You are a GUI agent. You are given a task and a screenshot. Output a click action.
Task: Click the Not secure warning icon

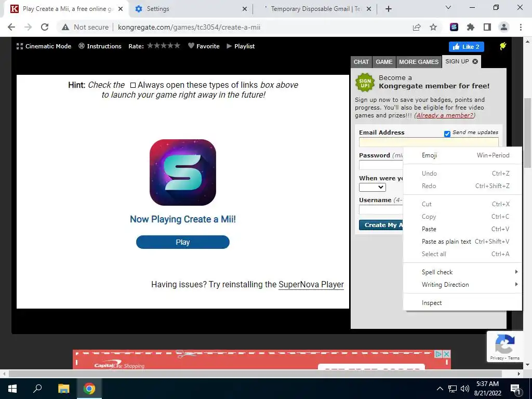(x=65, y=27)
